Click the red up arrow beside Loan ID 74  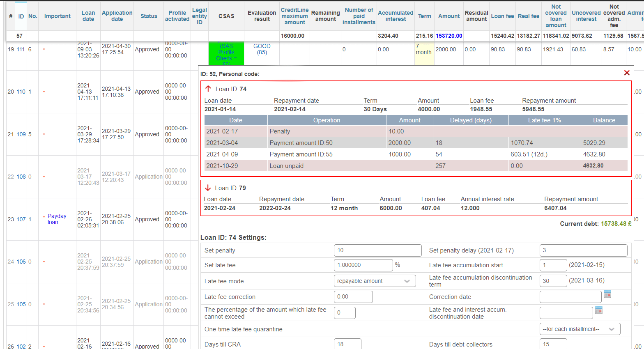[x=208, y=89]
